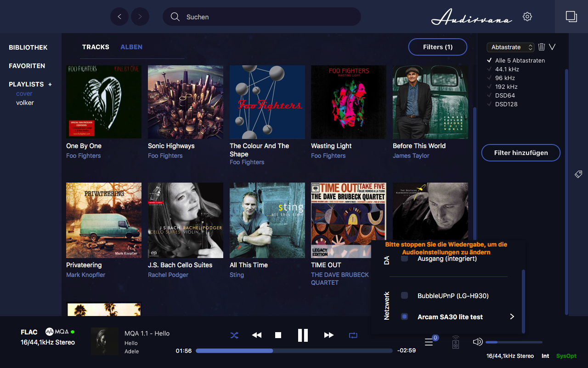Open the J.S. Bach Cello Suites cover
The image size is (588, 368).
(186, 220)
